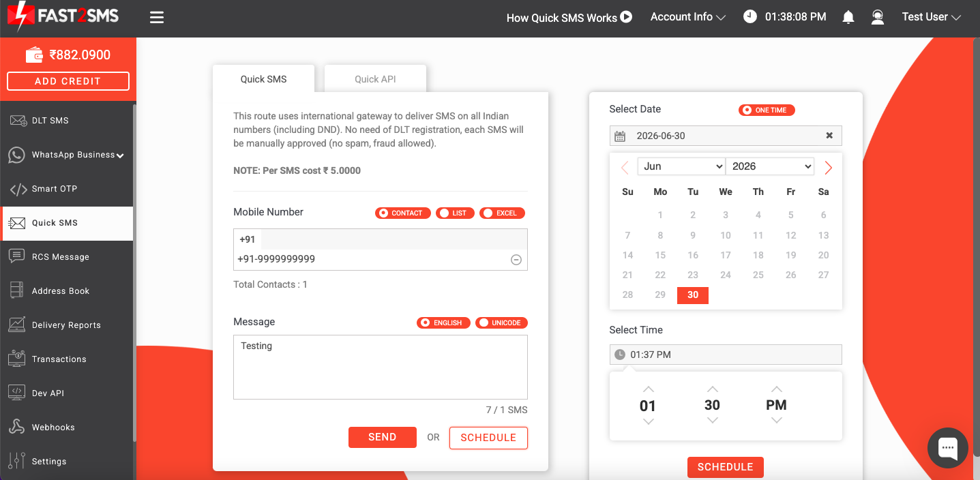Go to previous month in calendar

point(625,168)
